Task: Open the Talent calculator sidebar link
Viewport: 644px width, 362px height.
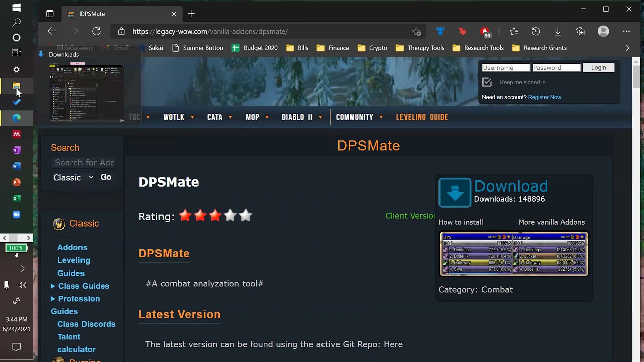Action: [x=76, y=343]
